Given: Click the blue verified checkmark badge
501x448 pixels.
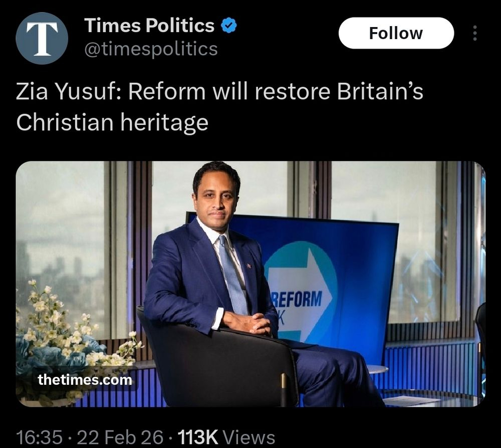Looking at the screenshot, I should click(229, 26).
